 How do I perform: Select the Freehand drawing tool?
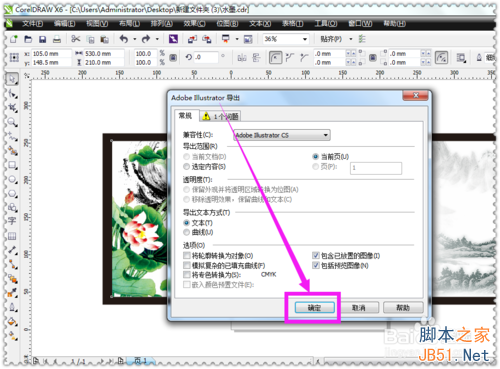pyautogui.click(x=12, y=136)
